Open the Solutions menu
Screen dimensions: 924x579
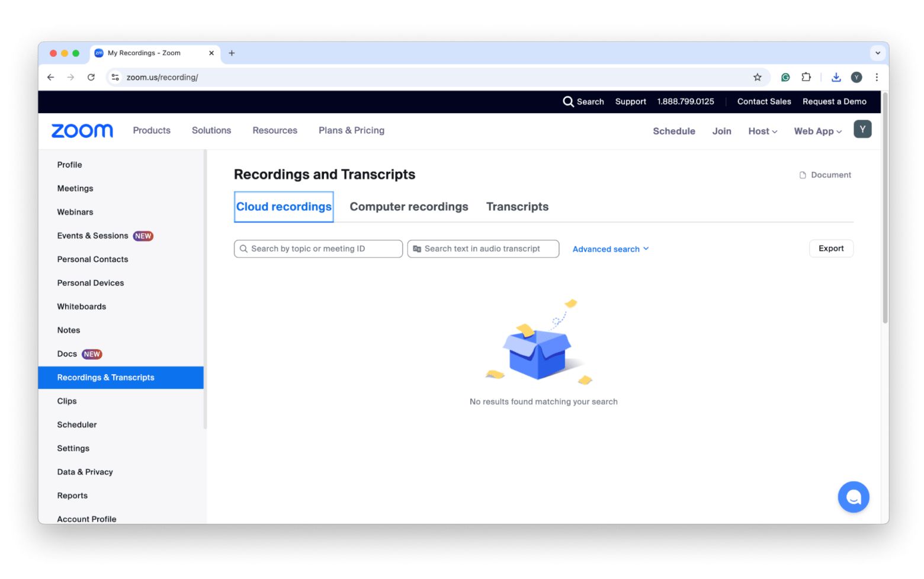pyautogui.click(x=211, y=131)
